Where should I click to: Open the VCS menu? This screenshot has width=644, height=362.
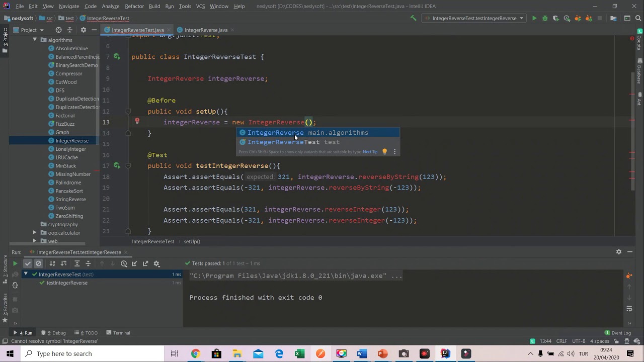(x=200, y=6)
